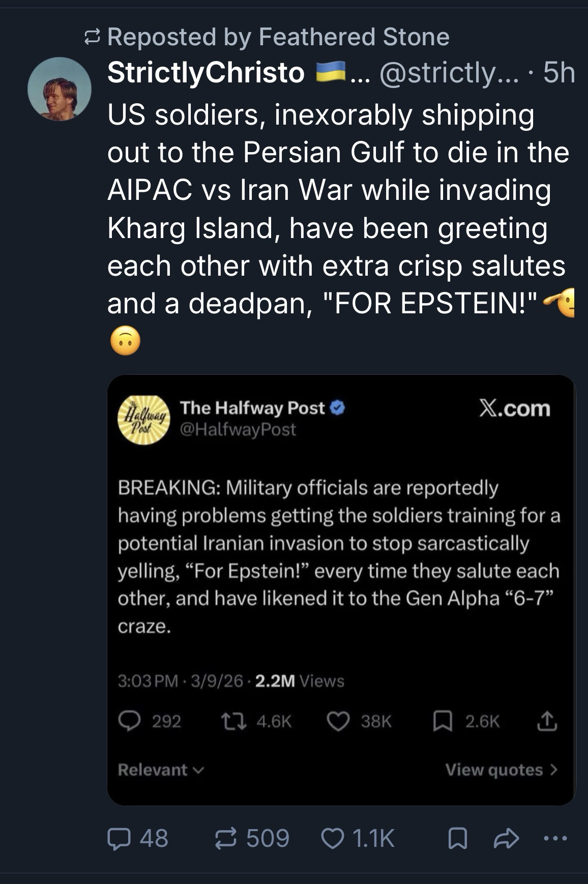The image size is (588, 884).
Task: Like the post showing 1.1K likes
Action: [x=333, y=838]
